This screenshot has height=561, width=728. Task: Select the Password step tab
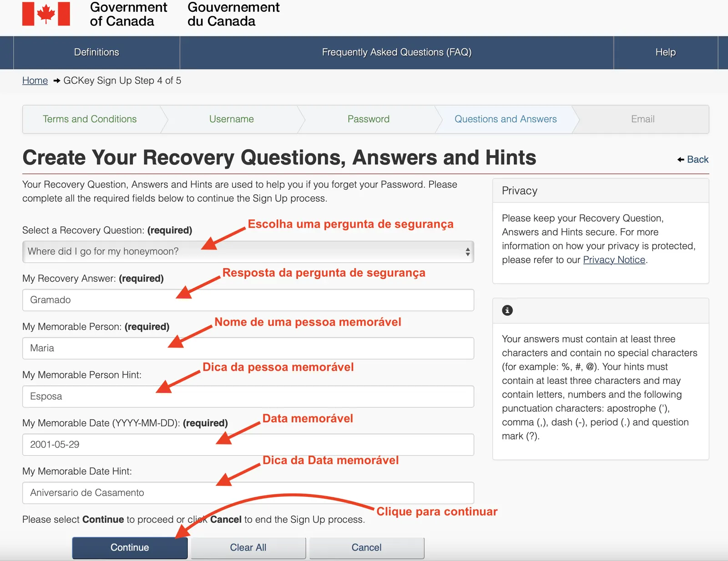tap(369, 119)
